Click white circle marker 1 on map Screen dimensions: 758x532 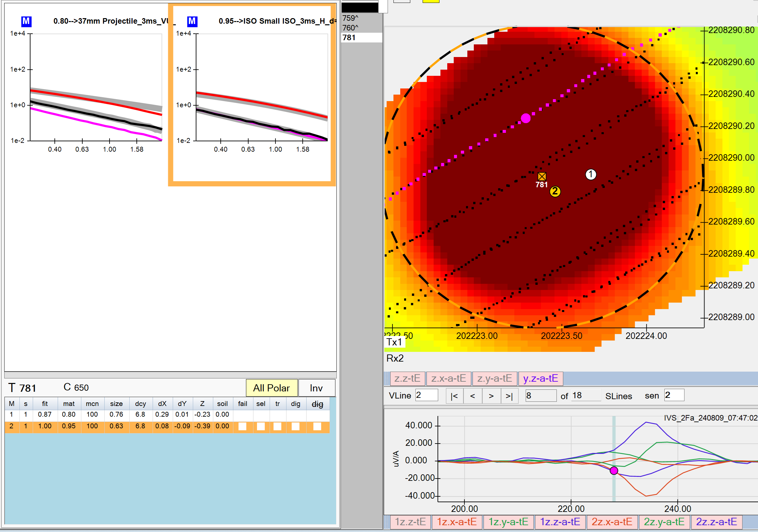(591, 174)
